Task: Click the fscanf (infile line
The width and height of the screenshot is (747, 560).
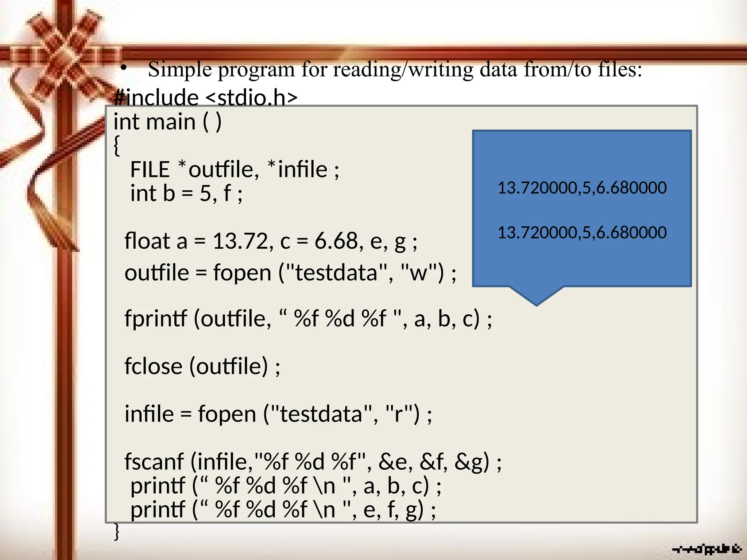Action: pyautogui.click(x=313, y=462)
